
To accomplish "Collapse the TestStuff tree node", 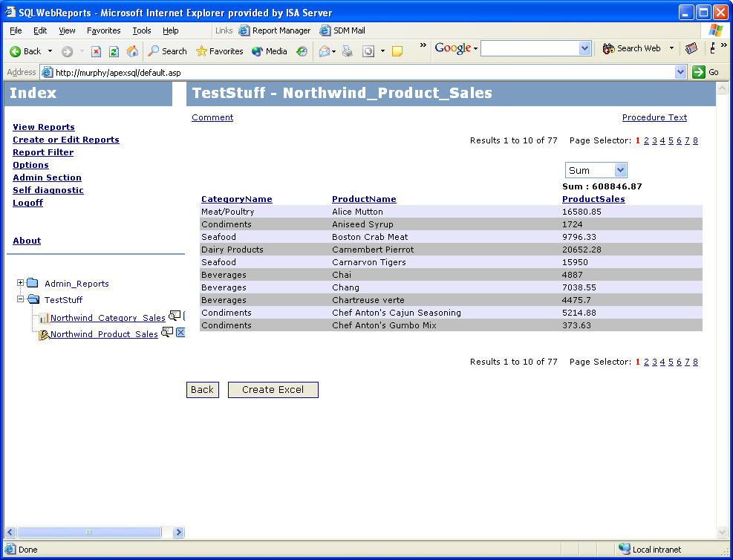I will (21, 299).
